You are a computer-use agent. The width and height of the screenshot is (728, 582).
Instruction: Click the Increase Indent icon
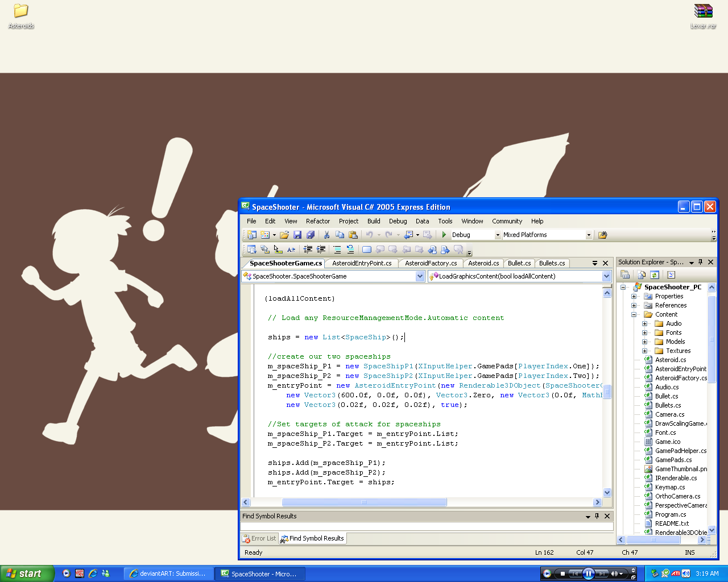(x=321, y=250)
